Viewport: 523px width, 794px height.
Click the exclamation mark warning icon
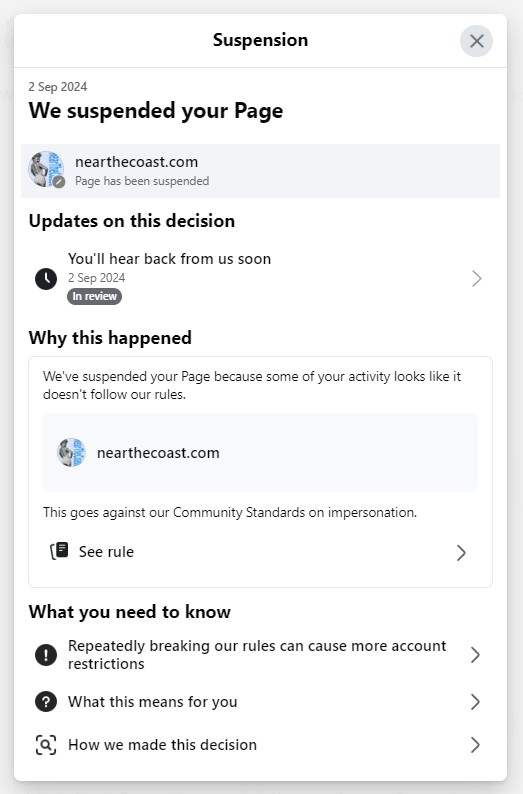46,655
